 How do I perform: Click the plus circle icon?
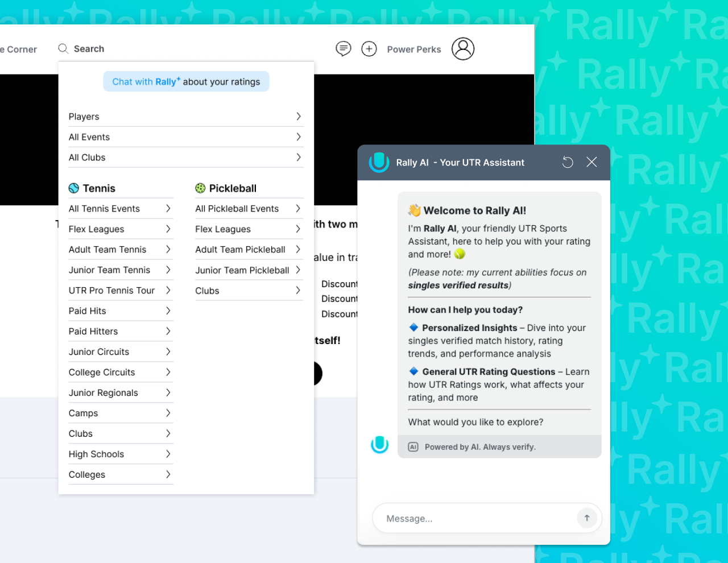[x=369, y=49]
